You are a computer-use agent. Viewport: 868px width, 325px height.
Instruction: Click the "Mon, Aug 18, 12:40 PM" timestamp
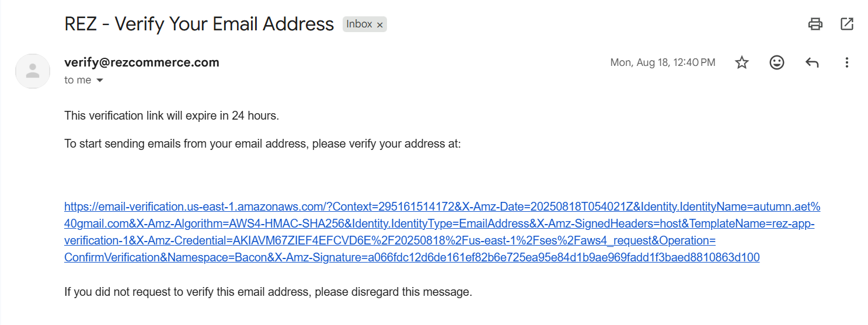coord(663,62)
